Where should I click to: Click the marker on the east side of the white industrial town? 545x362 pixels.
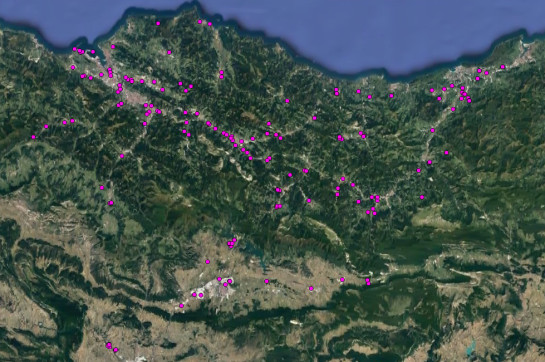[x=230, y=281]
